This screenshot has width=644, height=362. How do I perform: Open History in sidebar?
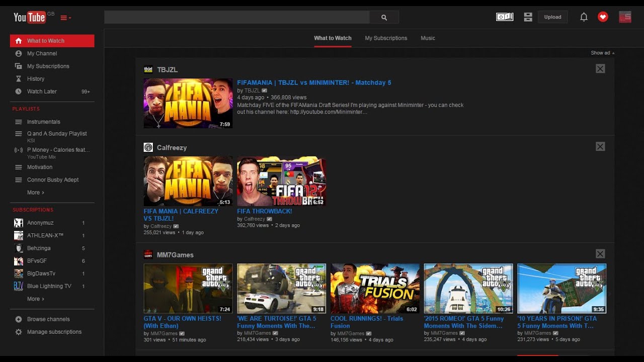pos(52,79)
